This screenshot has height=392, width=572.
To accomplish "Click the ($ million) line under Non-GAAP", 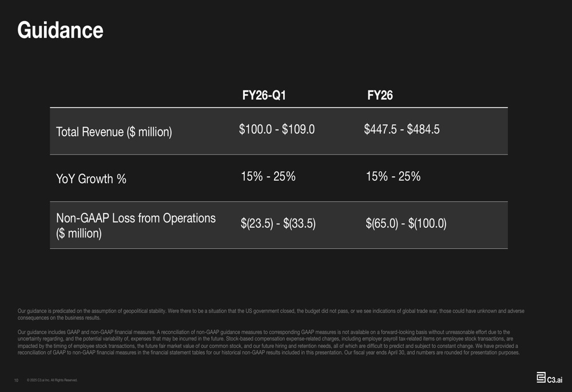I will (79, 233).
